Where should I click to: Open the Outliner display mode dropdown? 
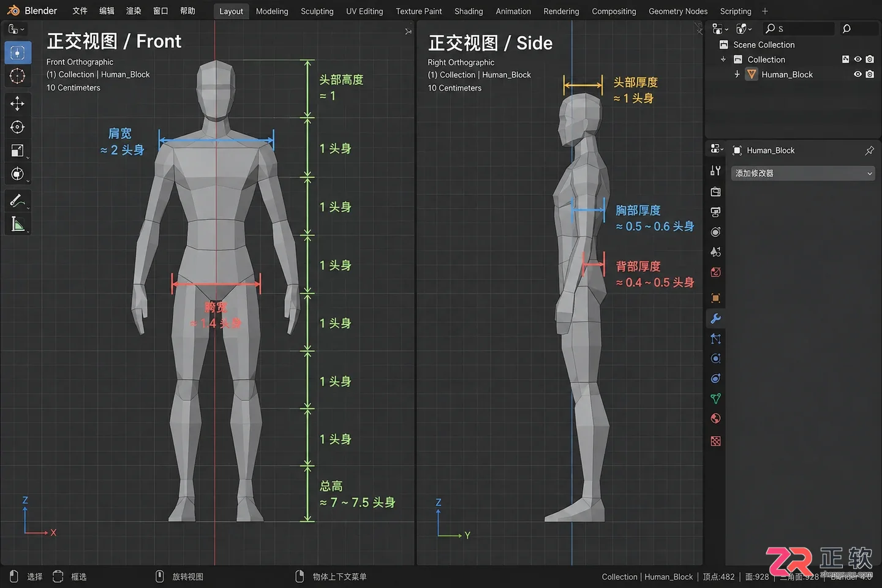[x=744, y=29]
